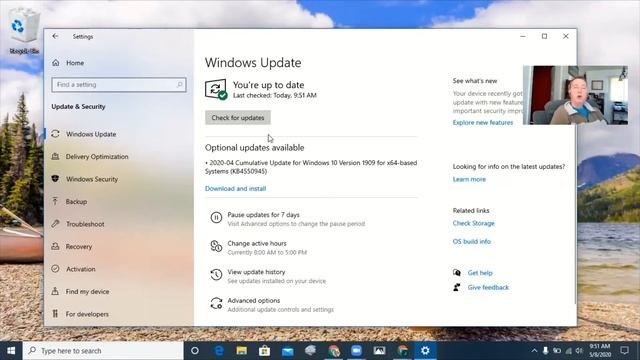Click the Get help link

point(480,273)
